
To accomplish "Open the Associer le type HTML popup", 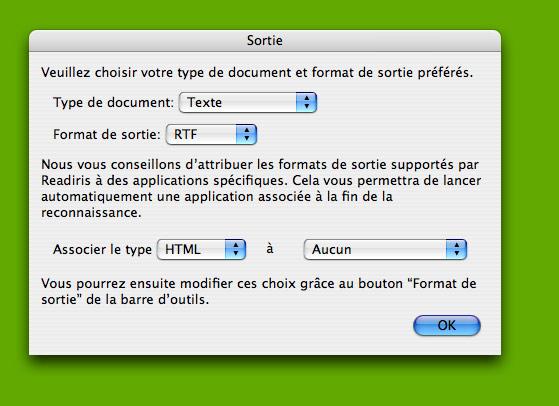I will click(201, 250).
